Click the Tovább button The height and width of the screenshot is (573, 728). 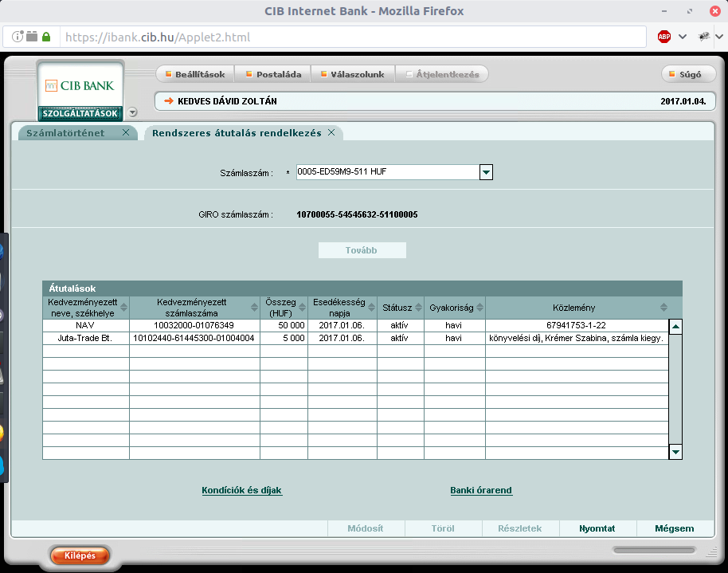362,250
